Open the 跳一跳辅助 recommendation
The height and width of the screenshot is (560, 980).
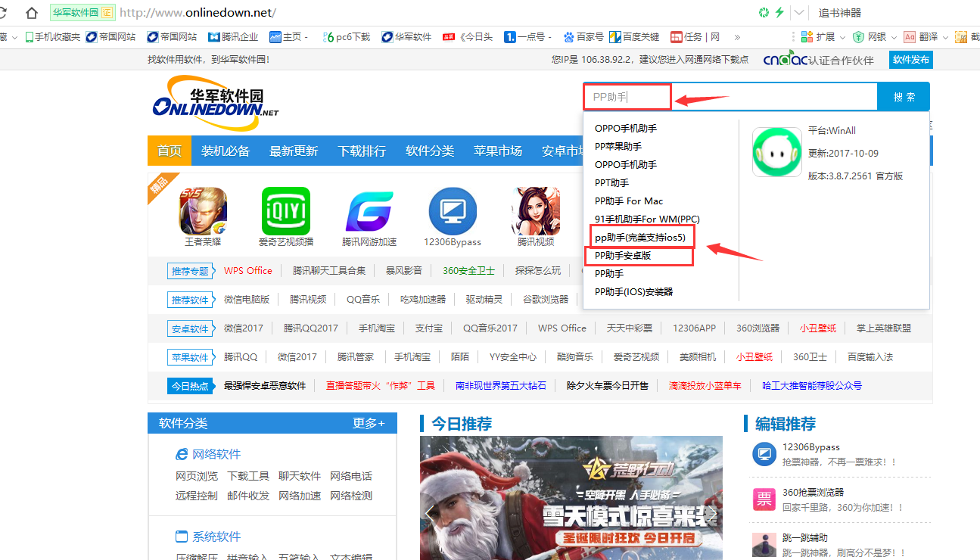tap(805, 537)
